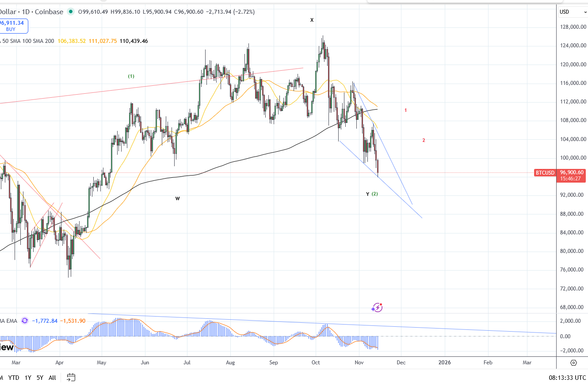588x386 pixels.
Task: Click the purple refresh icon beside EMA
Action: pos(25,321)
